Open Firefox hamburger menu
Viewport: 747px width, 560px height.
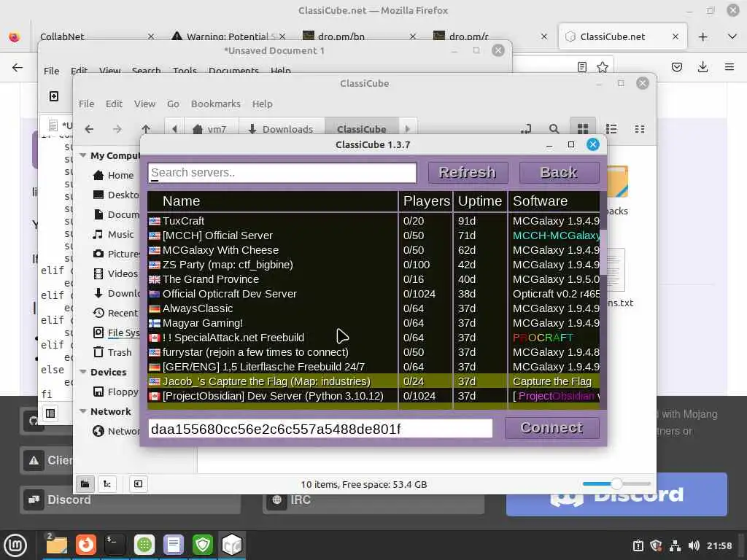729,67
